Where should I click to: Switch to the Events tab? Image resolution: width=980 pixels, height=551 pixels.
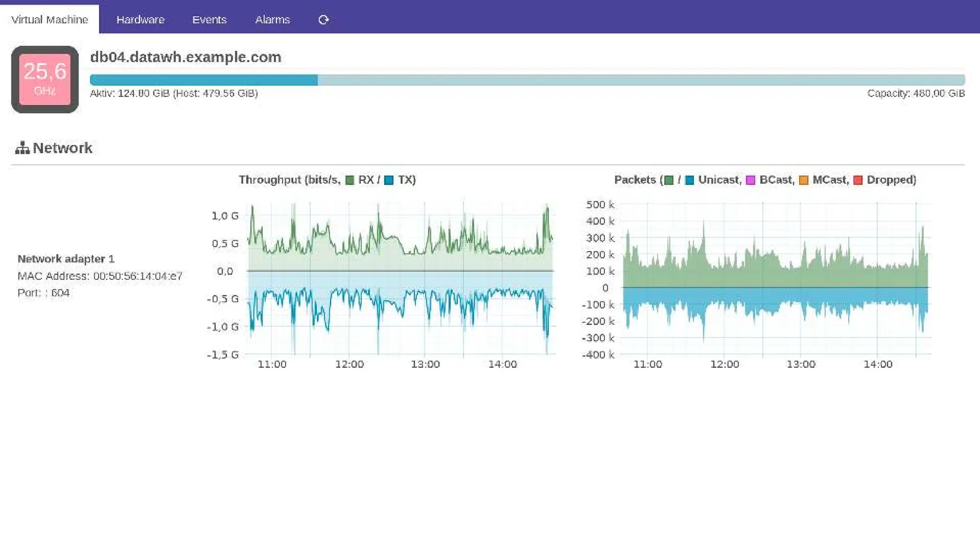pyautogui.click(x=209, y=20)
